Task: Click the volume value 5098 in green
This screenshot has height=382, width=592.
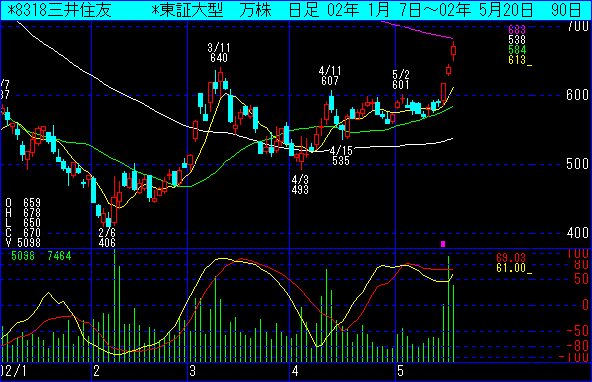Action: point(23,256)
